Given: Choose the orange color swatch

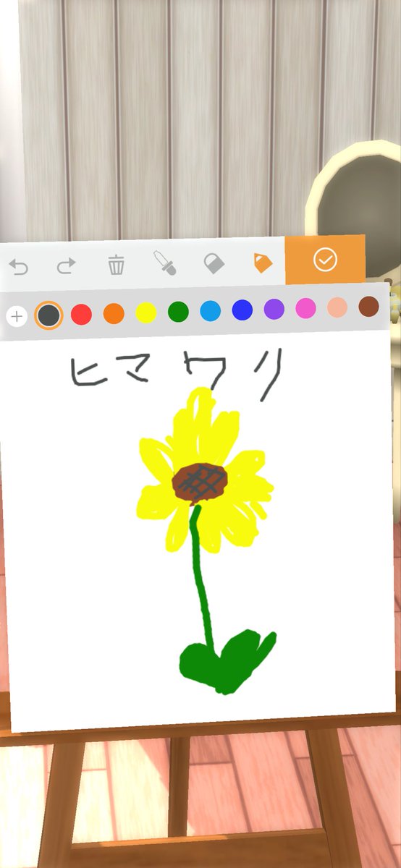Looking at the screenshot, I should [x=114, y=313].
